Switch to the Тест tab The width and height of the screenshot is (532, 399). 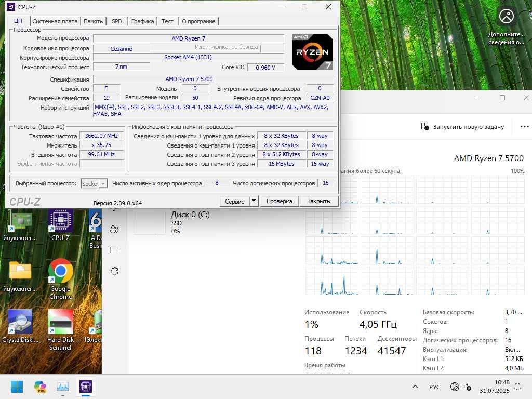click(x=167, y=21)
